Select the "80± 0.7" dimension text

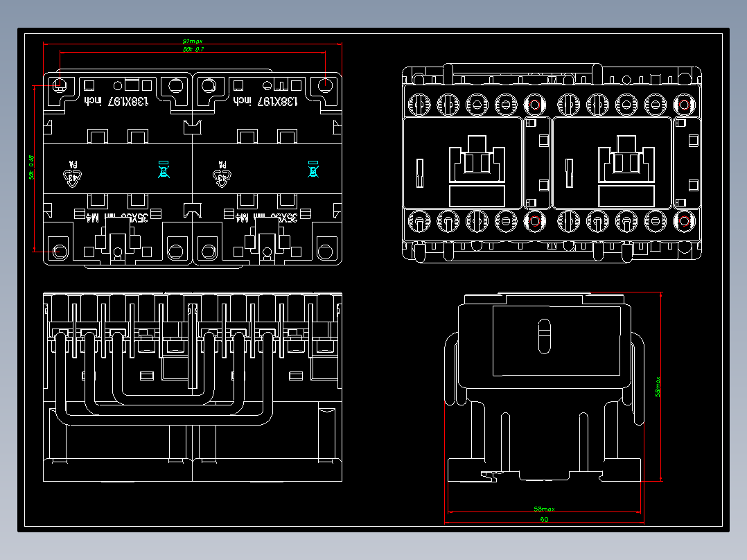[x=193, y=49]
